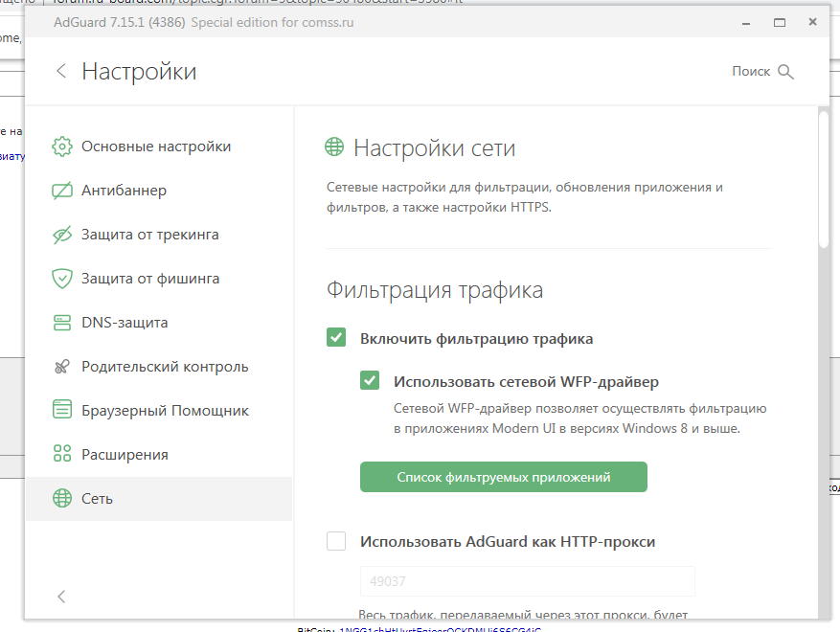
Task: Click the WFP-драйвер description text
Action: [579, 418]
